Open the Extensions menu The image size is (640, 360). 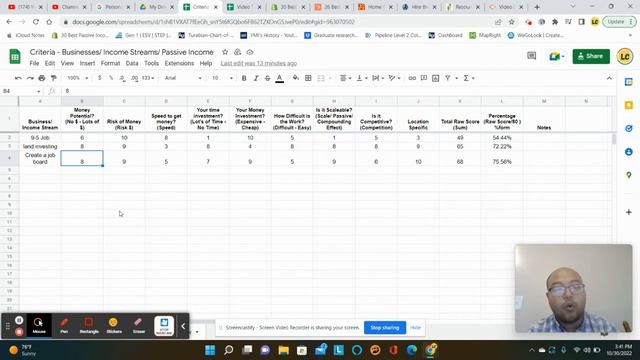(179, 63)
